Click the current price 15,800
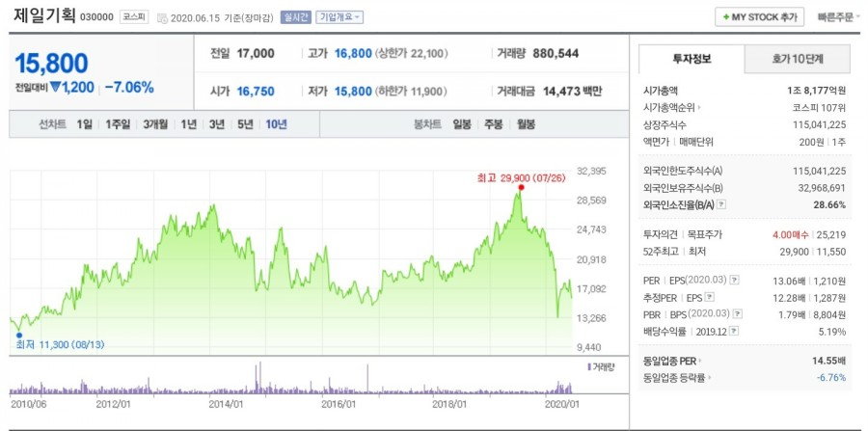 51,63
